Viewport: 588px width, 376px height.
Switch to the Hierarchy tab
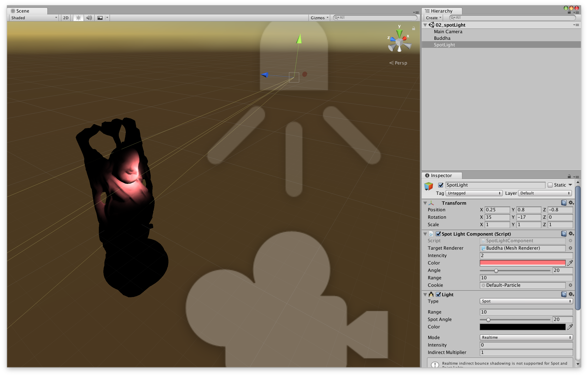point(441,11)
